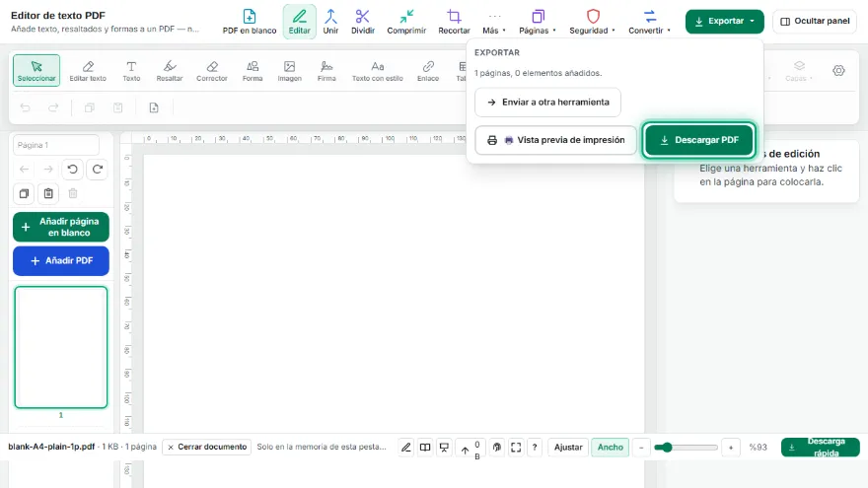Expand the Seguridad dropdown
Screen dimensions: 868x488
[593, 22]
